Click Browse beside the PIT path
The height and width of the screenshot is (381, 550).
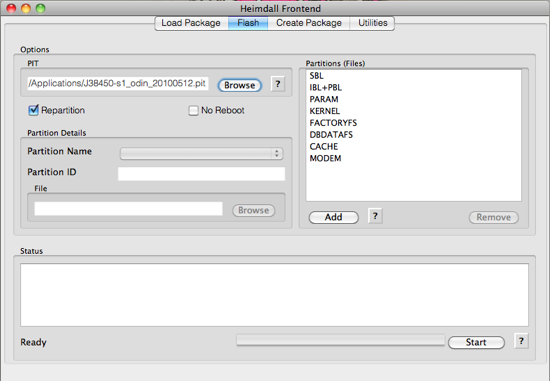pyautogui.click(x=240, y=85)
